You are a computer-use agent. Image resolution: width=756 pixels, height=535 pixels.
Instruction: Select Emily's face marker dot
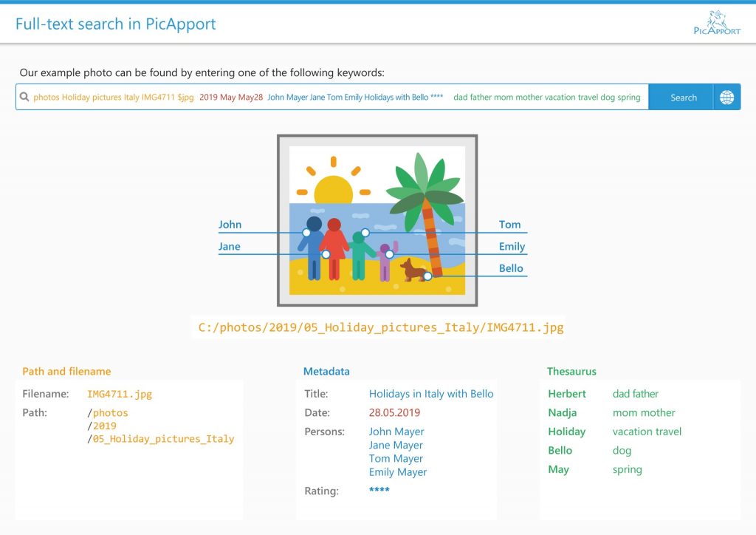[389, 254]
